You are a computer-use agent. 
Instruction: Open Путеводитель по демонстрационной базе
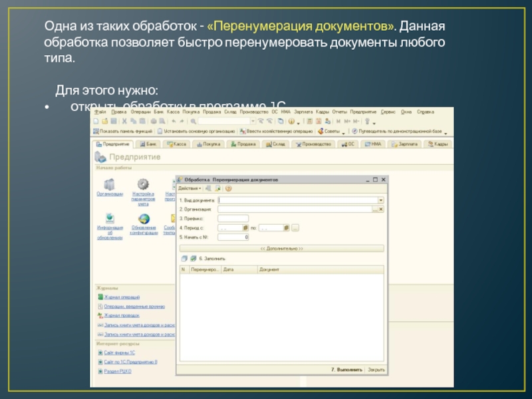[397, 131]
